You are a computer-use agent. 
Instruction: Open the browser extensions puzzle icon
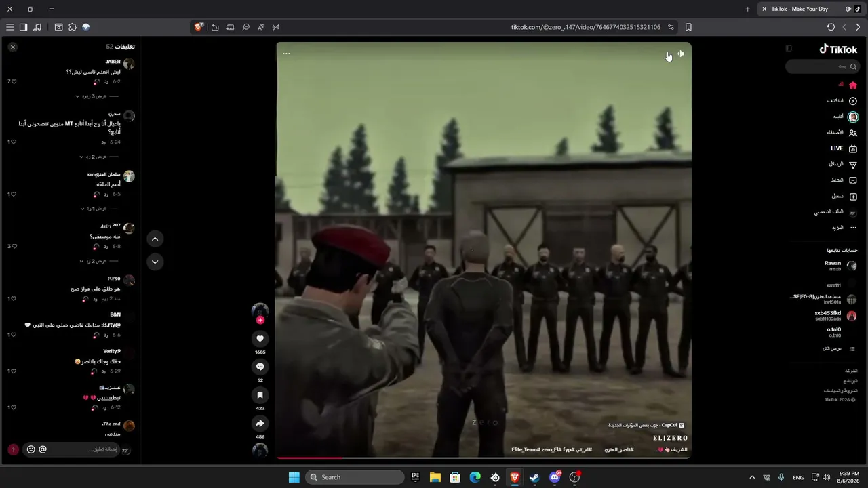coord(72,27)
